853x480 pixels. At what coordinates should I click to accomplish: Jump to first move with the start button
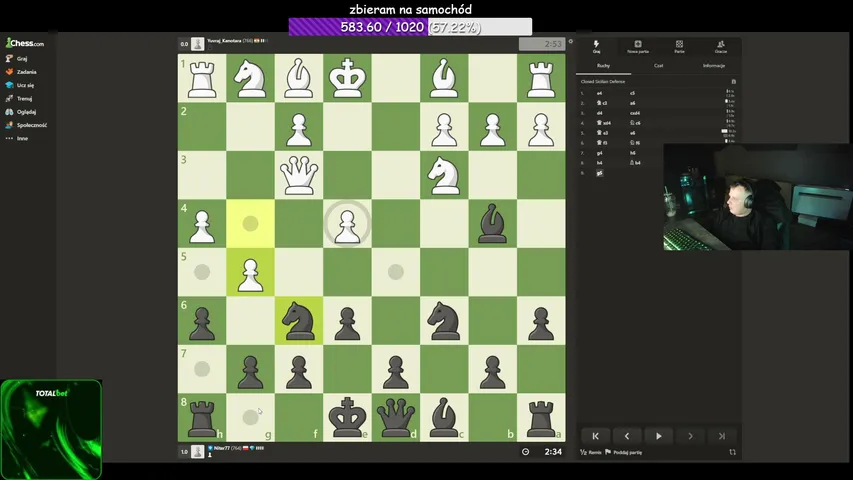click(x=596, y=436)
